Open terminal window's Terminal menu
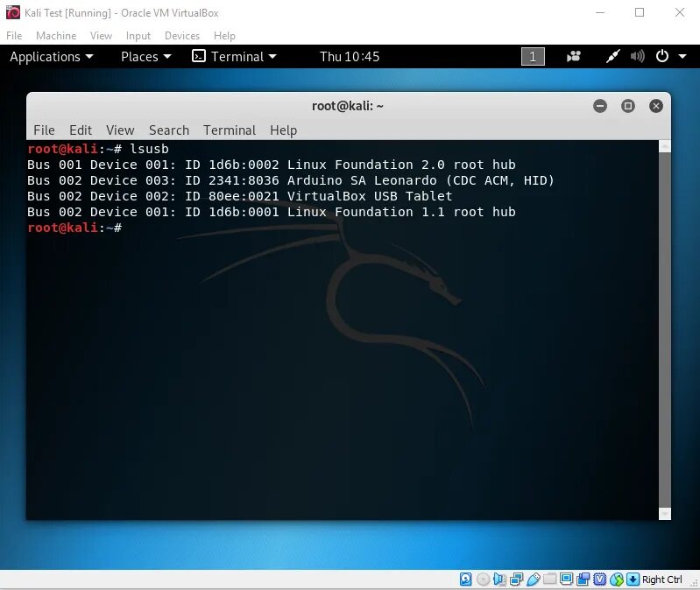This screenshot has width=700, height=590. coord(230,130)
